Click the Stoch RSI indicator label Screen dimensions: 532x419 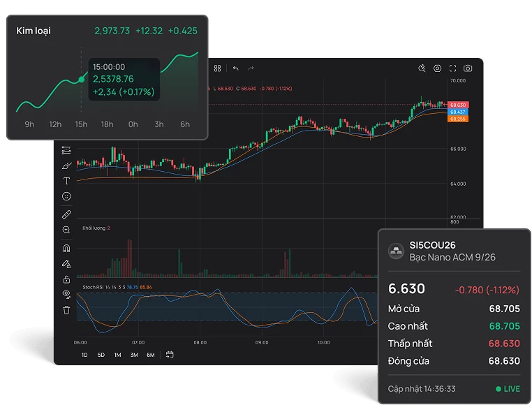coord(93,287)
